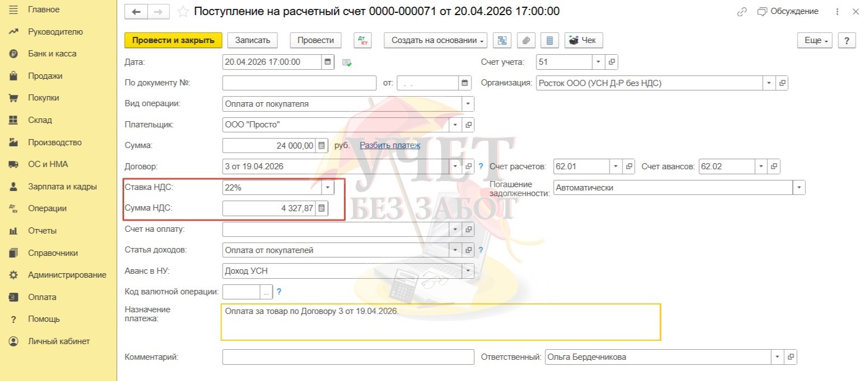868x381 pixels.
Task: Click the Чек button
Action: 583,40
